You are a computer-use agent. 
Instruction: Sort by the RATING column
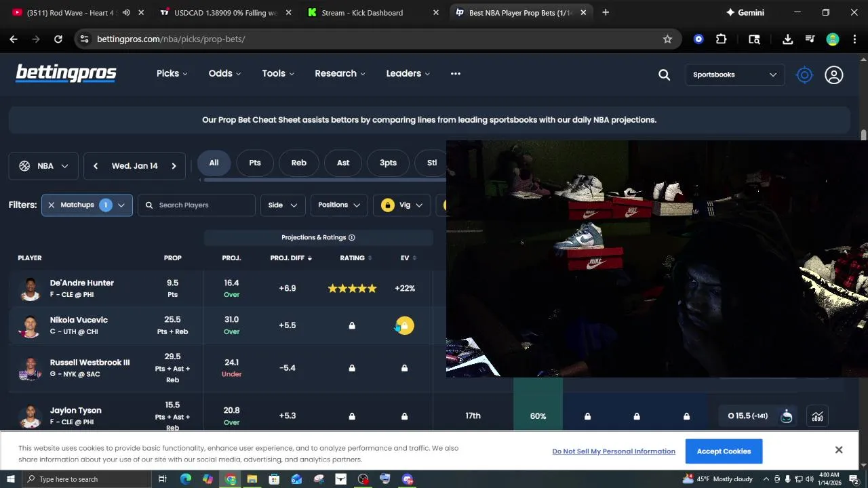pyautogui.click(x=356, y=258)
